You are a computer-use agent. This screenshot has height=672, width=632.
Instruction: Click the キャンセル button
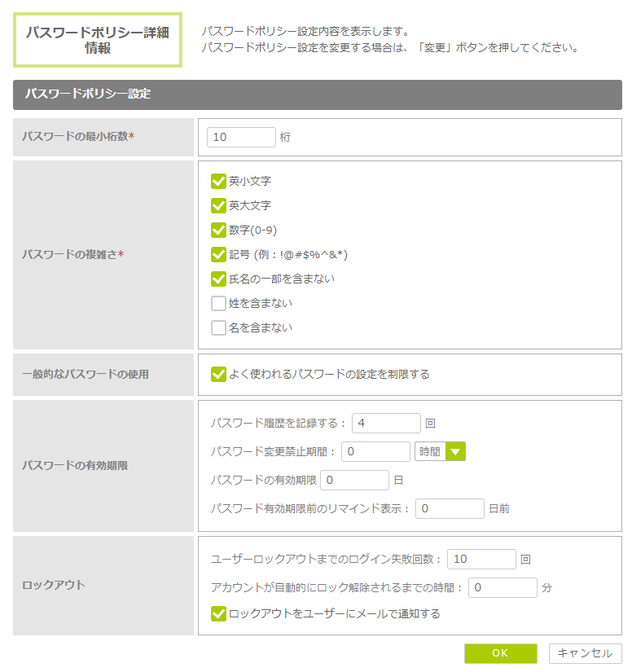coord(585,653)
